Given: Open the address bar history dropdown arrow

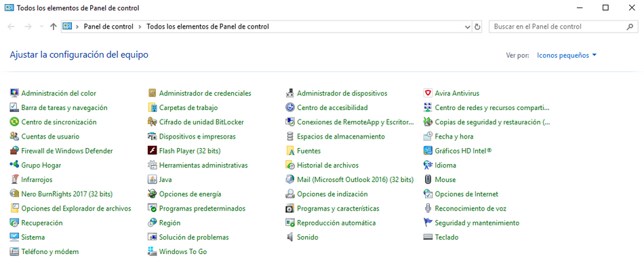Looking at the screenshot, I should 467,26.
